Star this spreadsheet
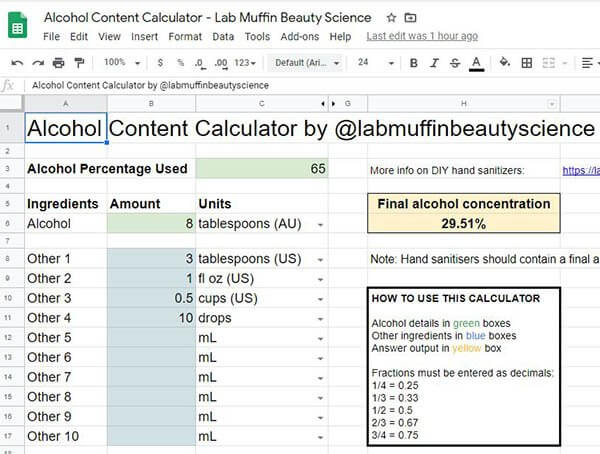Screen dimensions: 600x454 (x=391, y=18)
